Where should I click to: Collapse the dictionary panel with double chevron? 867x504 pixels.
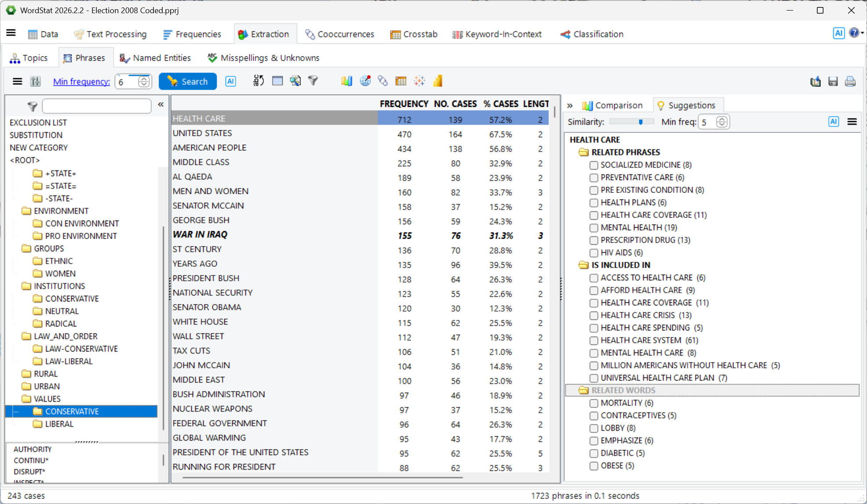(161, 105)
